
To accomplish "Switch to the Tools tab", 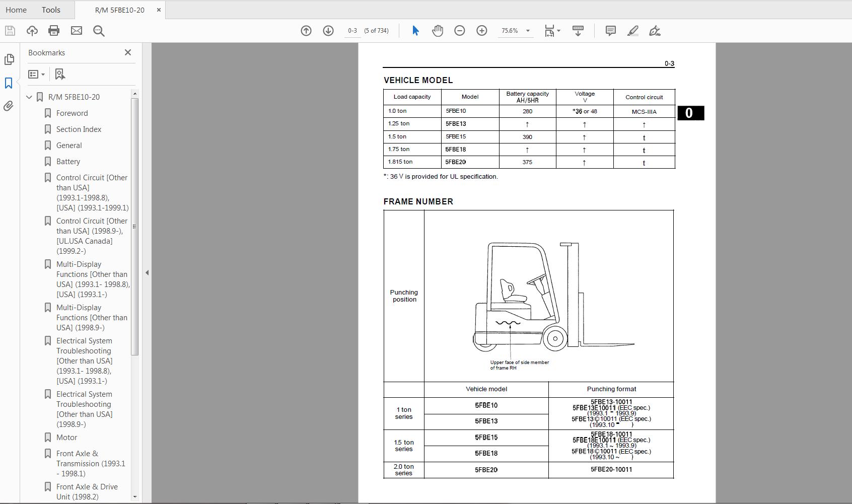I will pyautogui.click(x=50, y=10).
